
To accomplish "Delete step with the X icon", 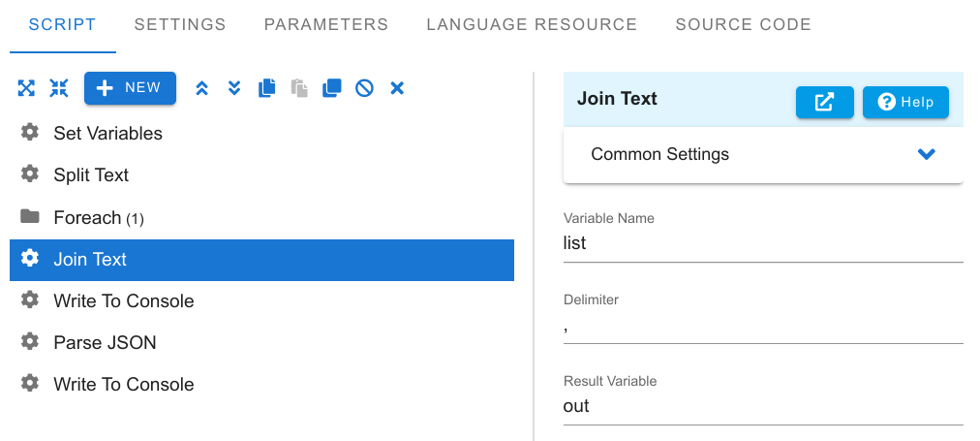I will (397, 88).
